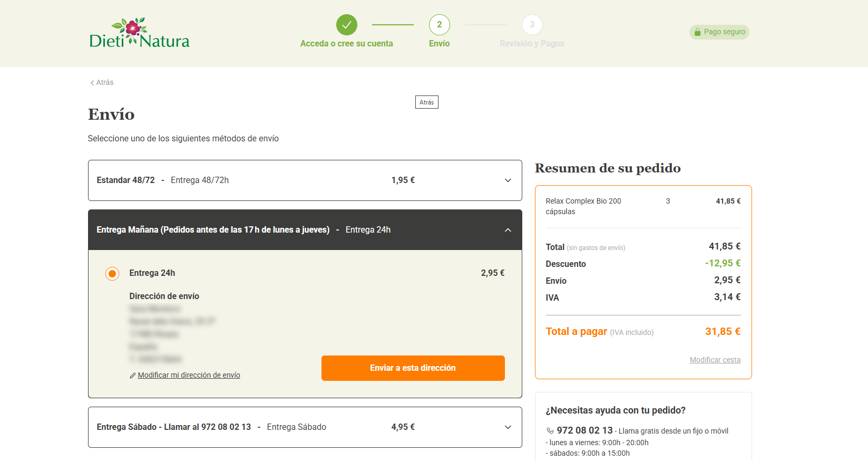This screenshot has height=461, width=868.
Task: Go back using the Atrás link
Action: (x=102, y=82)
